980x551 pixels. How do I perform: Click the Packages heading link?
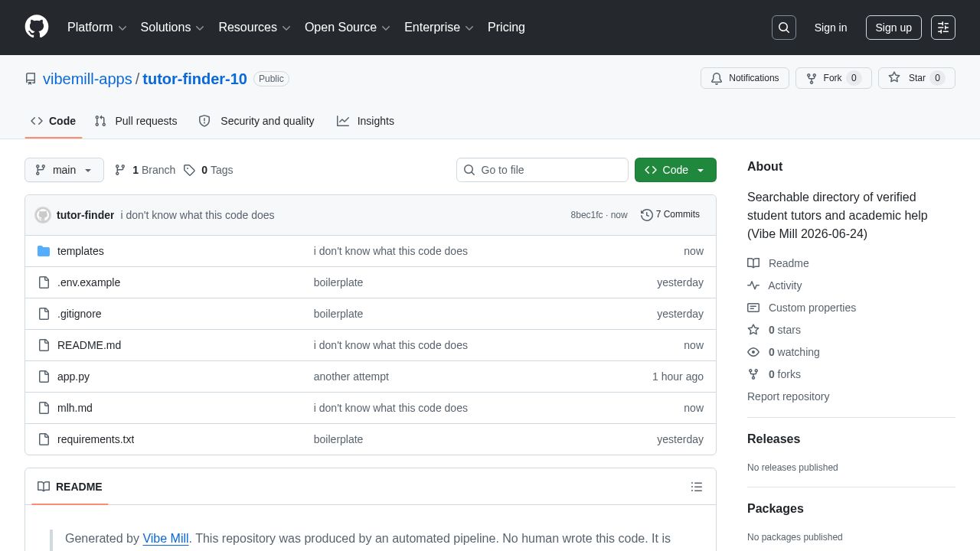(776, 509)
